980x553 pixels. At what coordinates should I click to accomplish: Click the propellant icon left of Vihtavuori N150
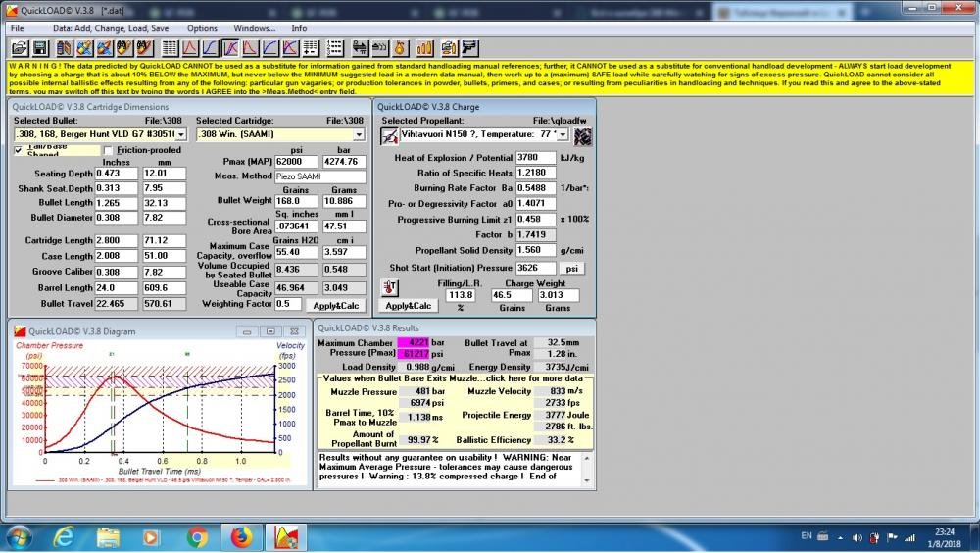(x=389, y=135)
